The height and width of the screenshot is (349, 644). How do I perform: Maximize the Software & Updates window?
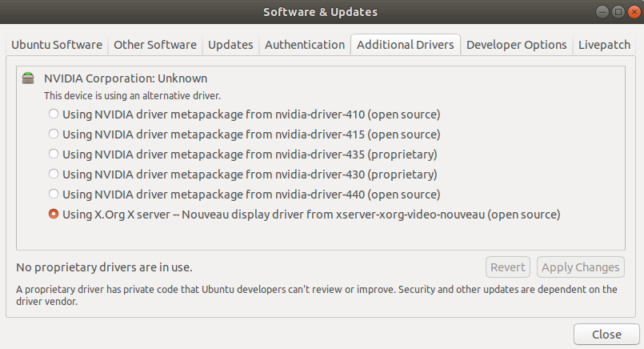click(x=618, y=12)
